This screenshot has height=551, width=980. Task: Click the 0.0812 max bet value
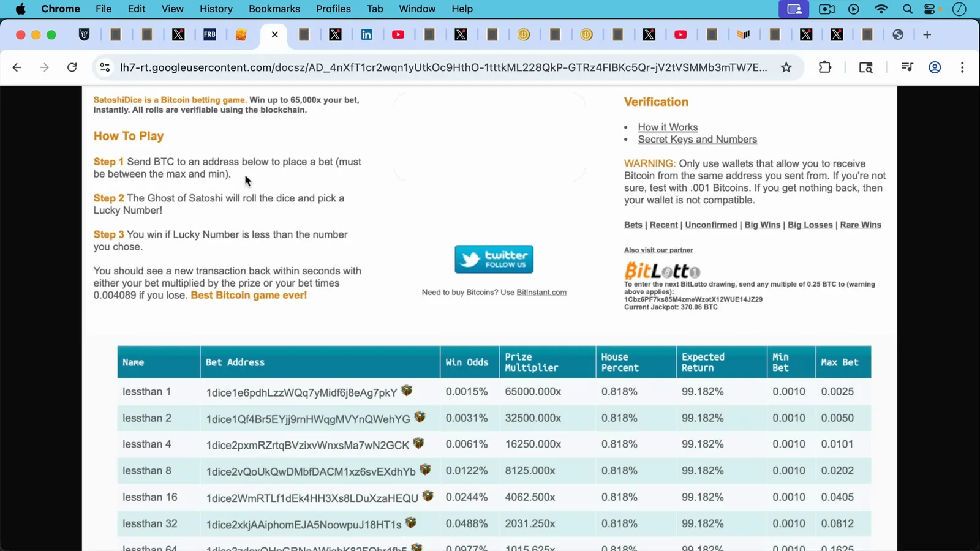pyautogui.click(x=837, y=523)
